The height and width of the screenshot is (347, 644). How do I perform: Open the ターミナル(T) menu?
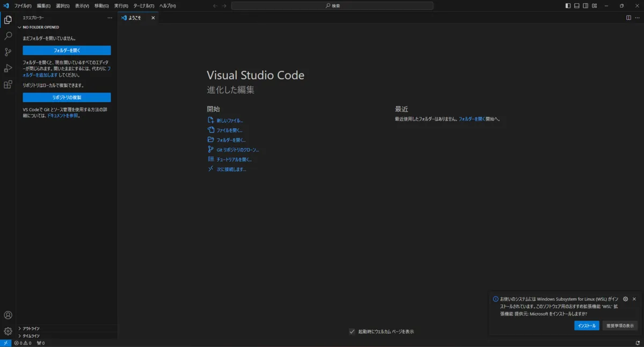144,6
